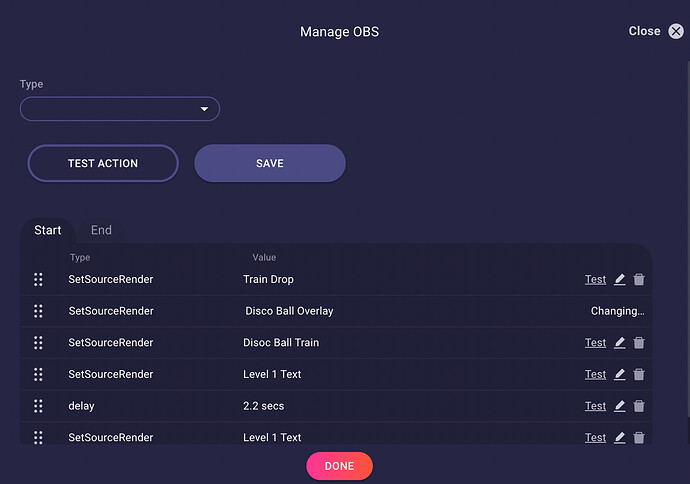Click the 2.2 secs value text

click(x=264, y=406)
